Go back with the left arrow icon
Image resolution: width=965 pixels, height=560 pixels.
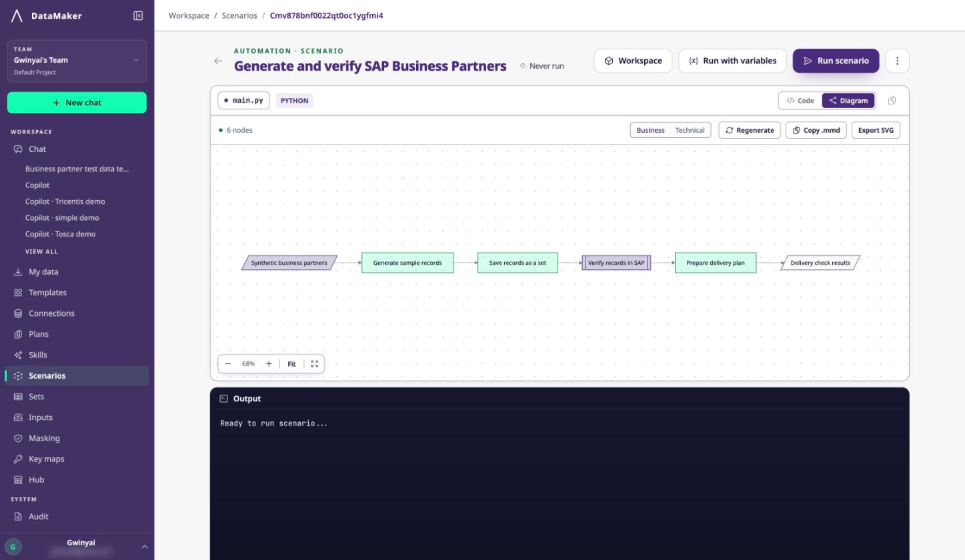(x=218, y=61)
